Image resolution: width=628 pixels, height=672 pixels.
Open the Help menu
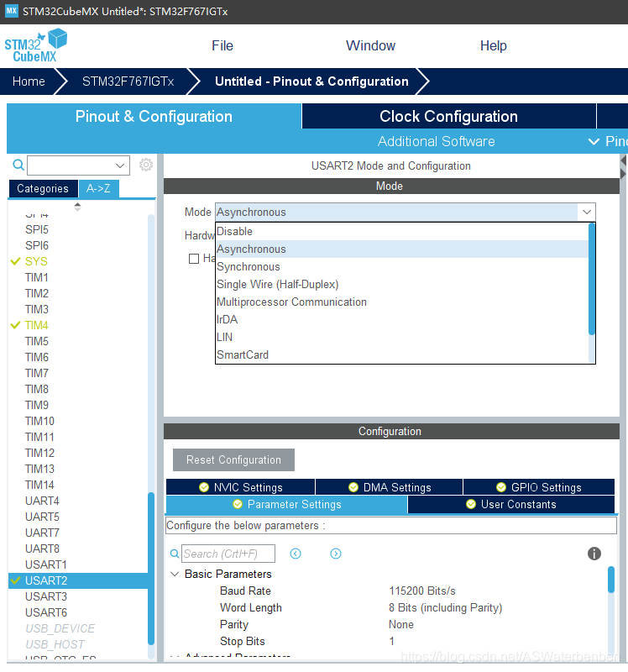coord(493,45)
